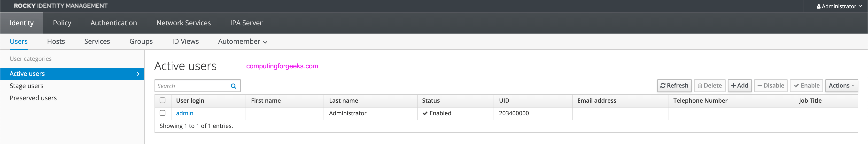Go to the IPA Server tab
Screen dimensions: 868x144
pos(246,23)
